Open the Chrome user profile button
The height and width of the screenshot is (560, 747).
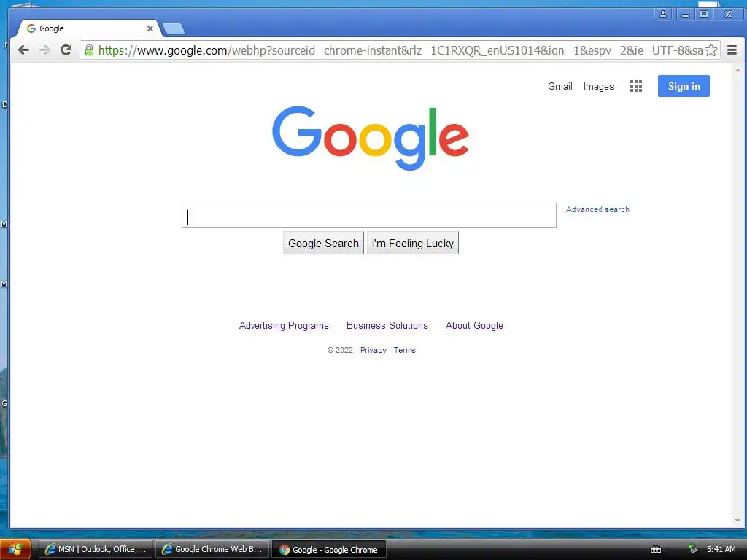[662, 14]
